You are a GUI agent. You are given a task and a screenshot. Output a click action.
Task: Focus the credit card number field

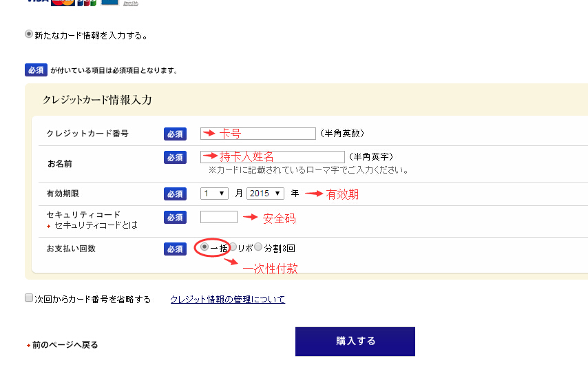click(258, 134)
